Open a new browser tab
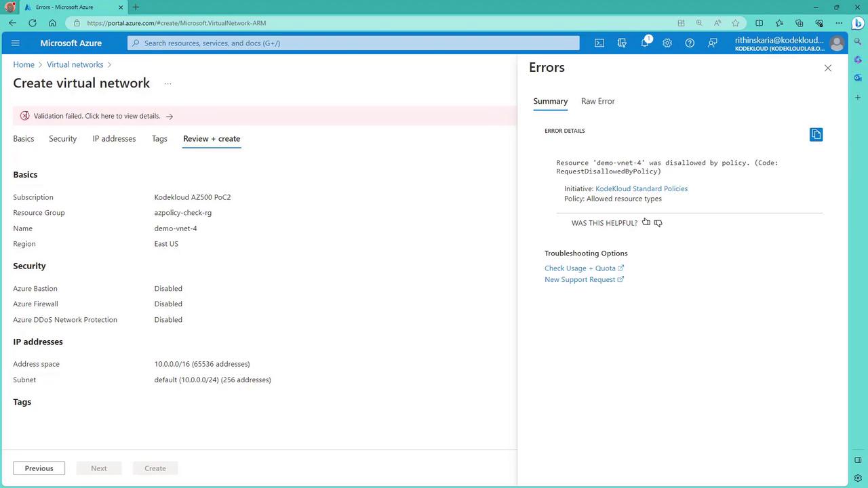The height and width of the screenshot is (488, 868). 136,7
